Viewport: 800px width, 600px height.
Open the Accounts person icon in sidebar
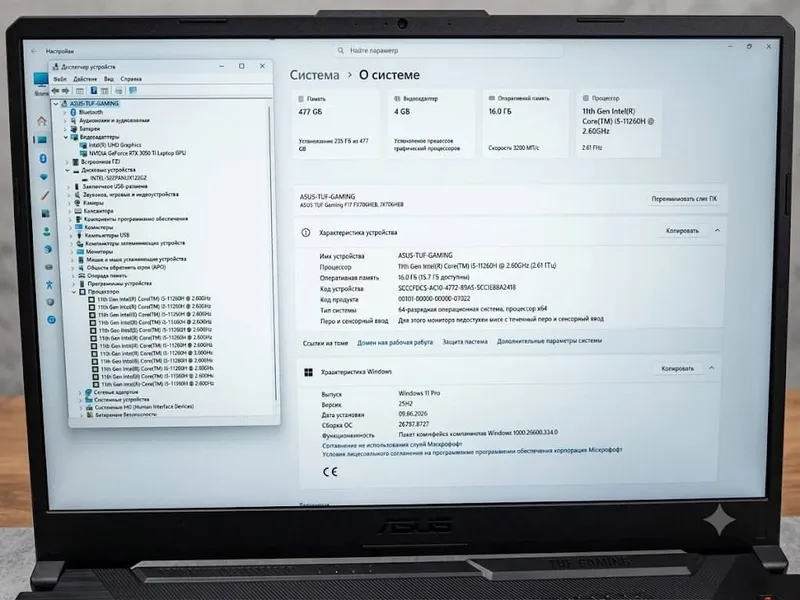[x=46, y=232]
